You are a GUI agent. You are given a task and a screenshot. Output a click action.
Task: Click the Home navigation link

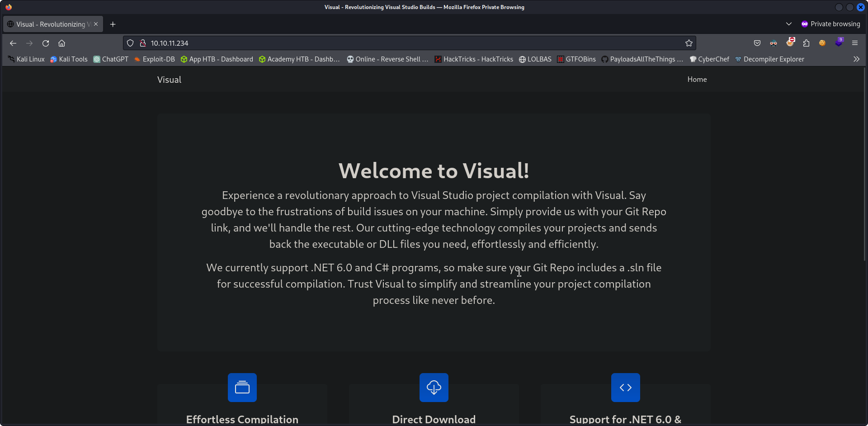pyautogui.click(x=697, y=79)
